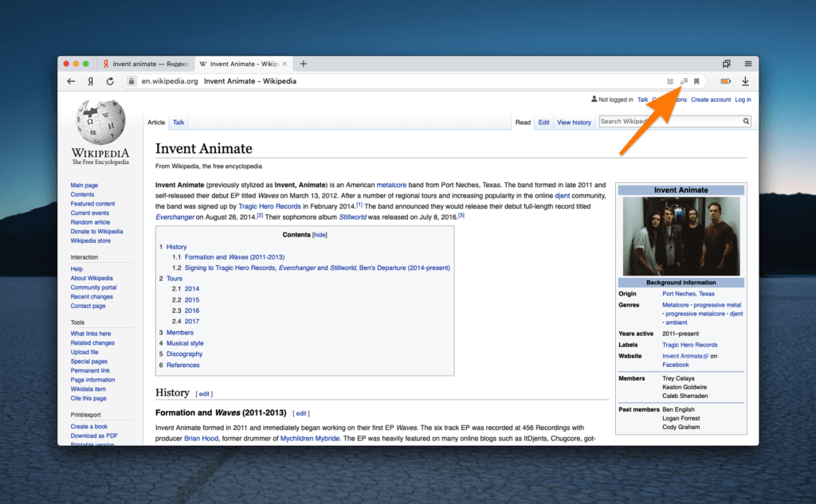The image size is (816, 504).
Task: Open the browser hamburger menu
Action: click(747, 64)
